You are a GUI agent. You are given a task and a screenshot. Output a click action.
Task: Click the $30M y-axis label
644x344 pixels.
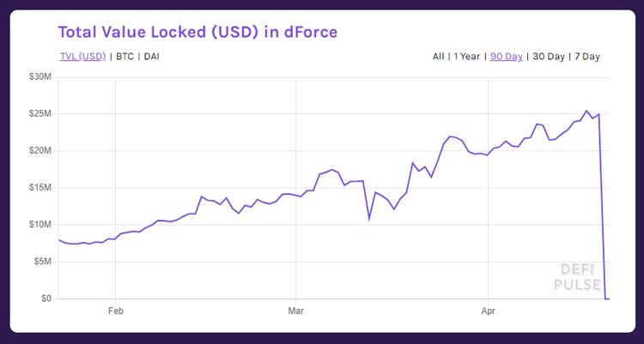coord(41,78)
